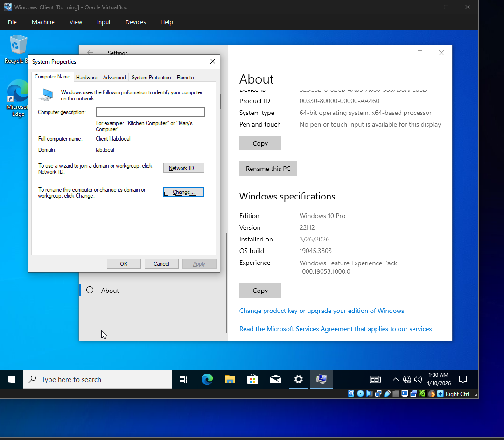
Task: Click VirtualBox green CPU status icon
Action: (422, 394)
